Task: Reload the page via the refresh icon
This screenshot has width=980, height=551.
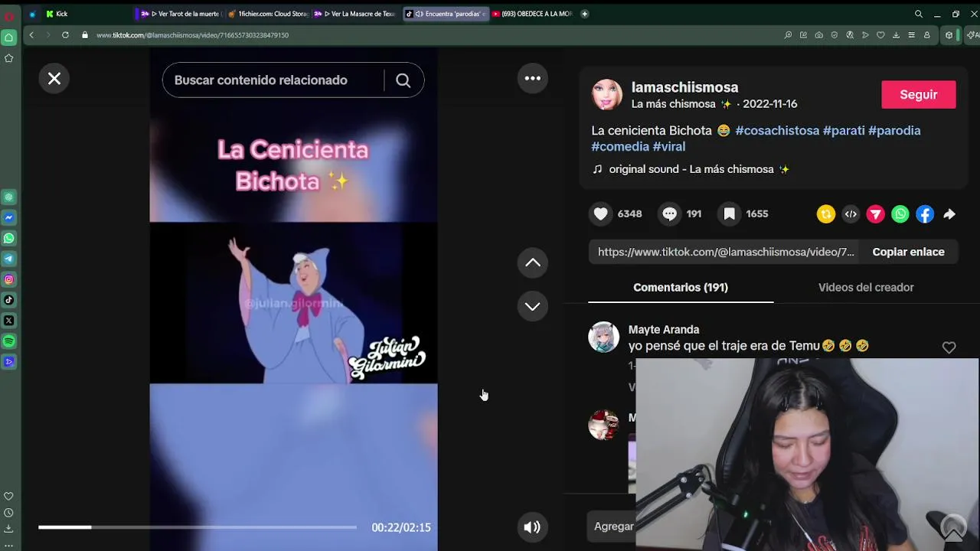Action: tap(65, 35)
